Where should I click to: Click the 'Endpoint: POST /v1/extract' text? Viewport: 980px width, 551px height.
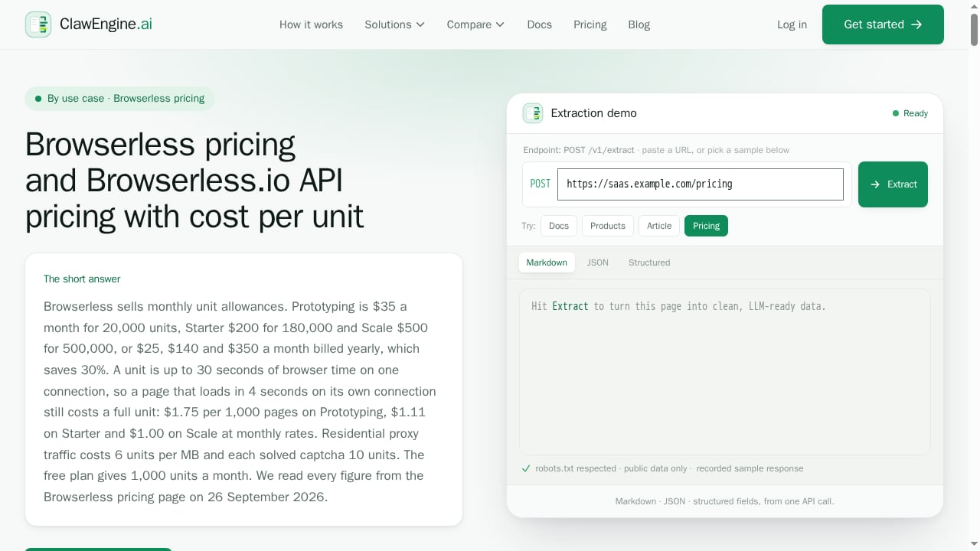pos(579,150)
